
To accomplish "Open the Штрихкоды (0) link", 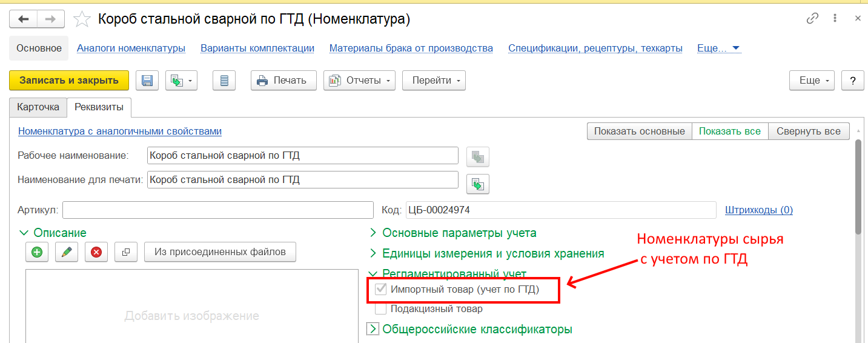I will pyautogui.click(x=758, y=210).
